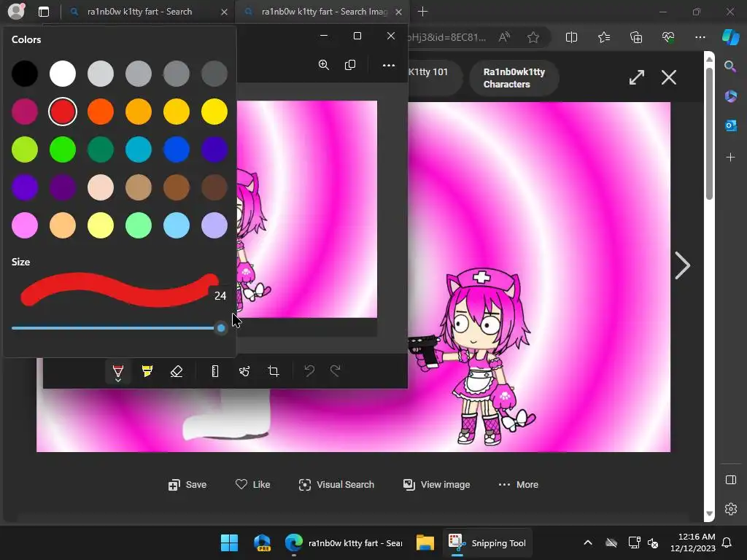Image resolution: width=747 pixels, height=560 pixels.
Task: Open the Edge profile avatar
Action: coord(16,12)
